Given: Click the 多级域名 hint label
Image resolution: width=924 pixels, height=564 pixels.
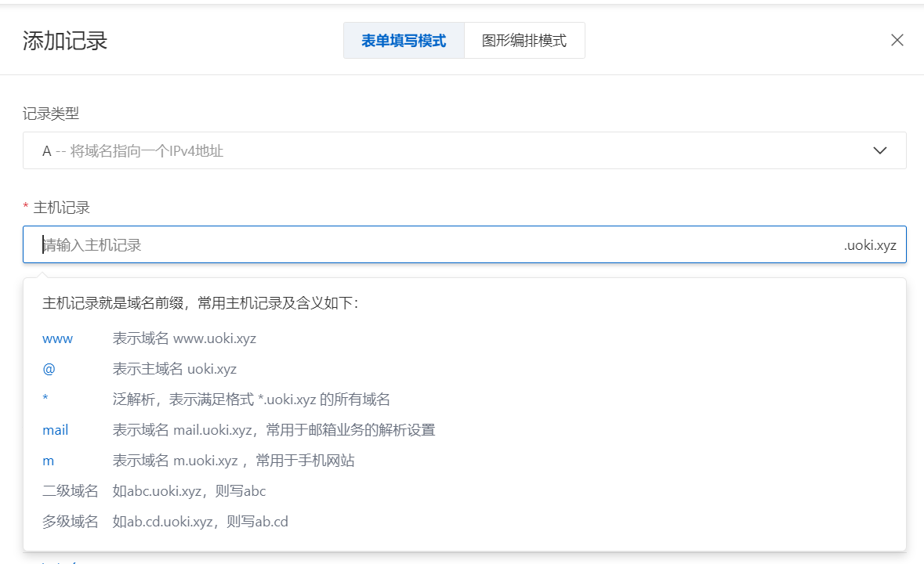Looking at the screenshot, I should point(71,521).
